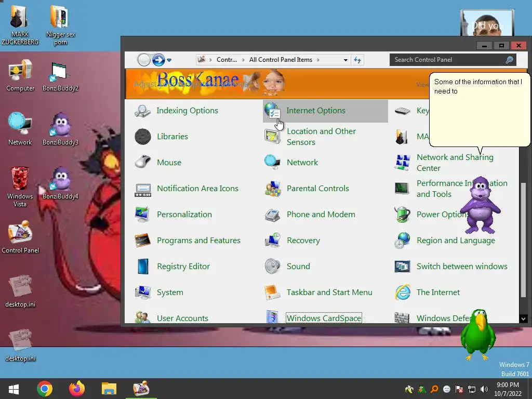The height and width of the screenshot is (399, 532).
Task: Open Performance Information and Tools icon
Action: [402, 188]
